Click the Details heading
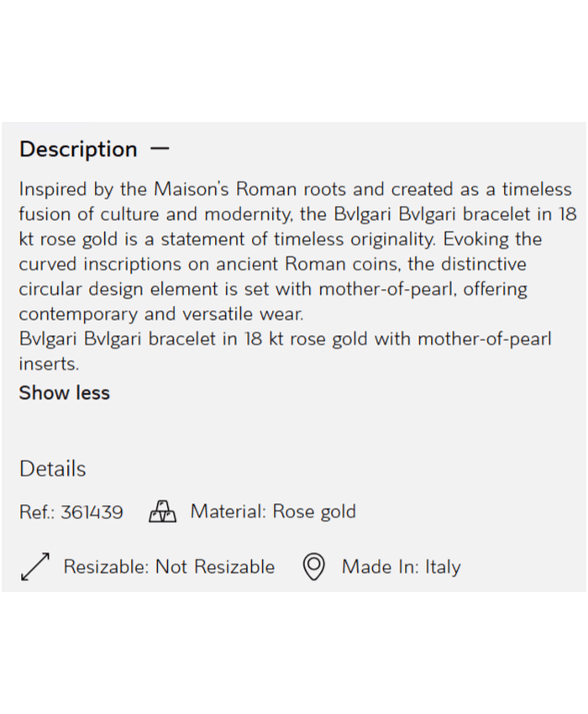Screen dimensions: 588x714 pos(52,469)
